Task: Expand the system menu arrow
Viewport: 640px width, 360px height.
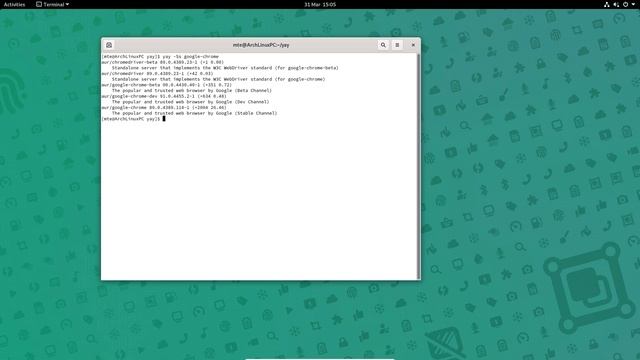Action: click(633, 4)
